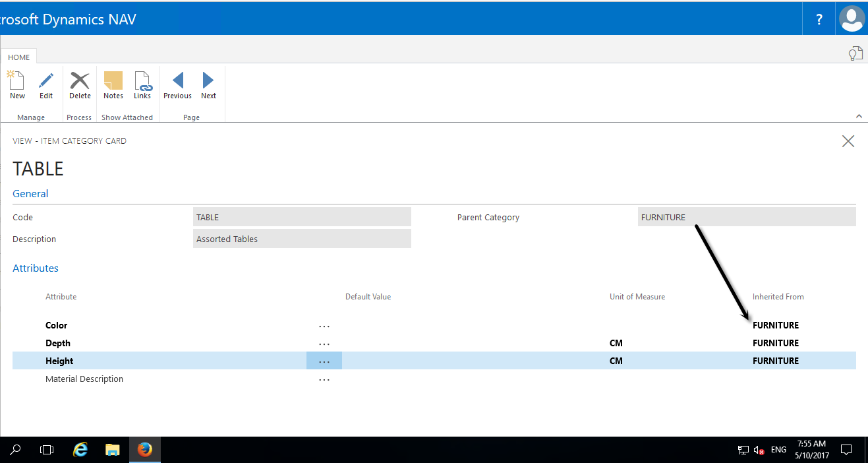This screenshot has width=868, height=463.
Task: Click the New item icon in ribbon
Action: (x=17, y=81)
